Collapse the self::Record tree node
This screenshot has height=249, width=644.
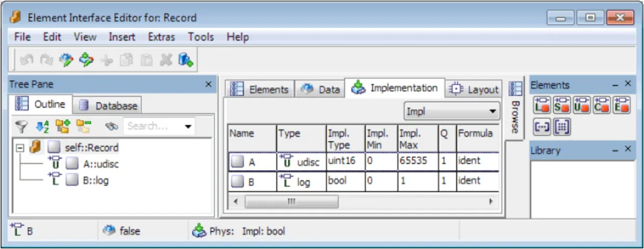click(19, 148)
